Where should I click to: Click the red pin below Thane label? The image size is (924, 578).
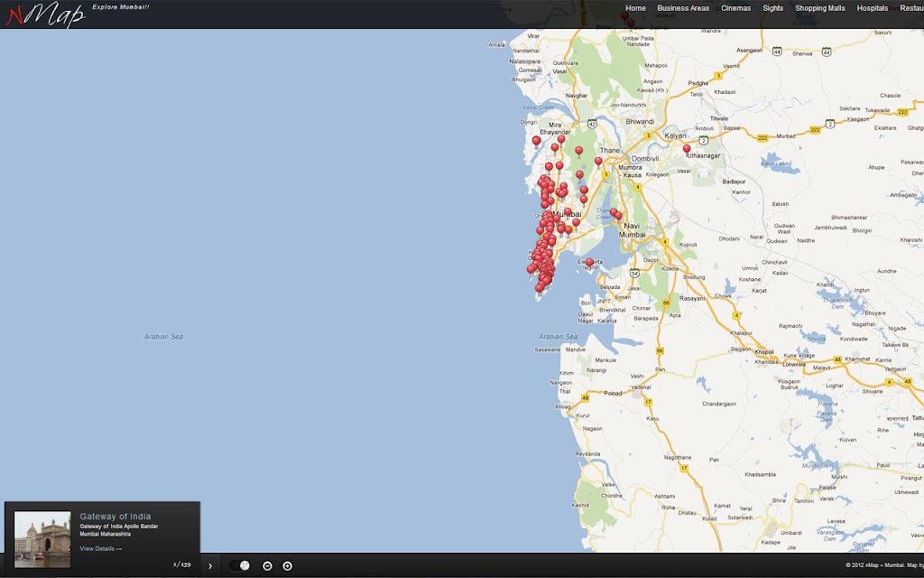[x=598, y=162]
